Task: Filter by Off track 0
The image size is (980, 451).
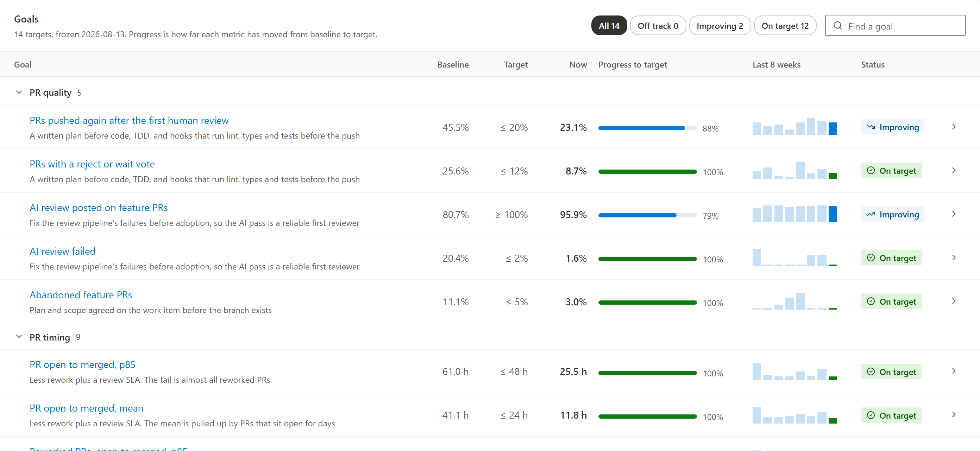Action: 658,25
